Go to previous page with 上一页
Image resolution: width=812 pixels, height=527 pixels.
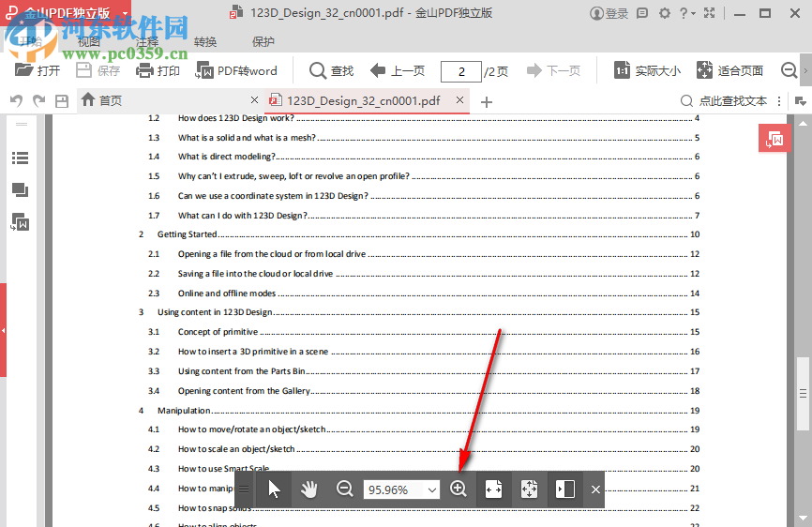click(398, 70)
